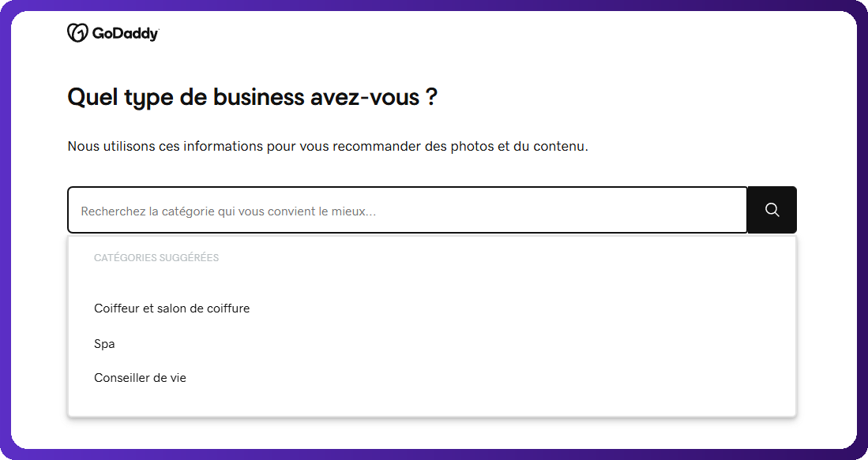The width and height of the screenshot is (868, 460).
Task: Submit search with the black search button
Action: click(772, 210)
